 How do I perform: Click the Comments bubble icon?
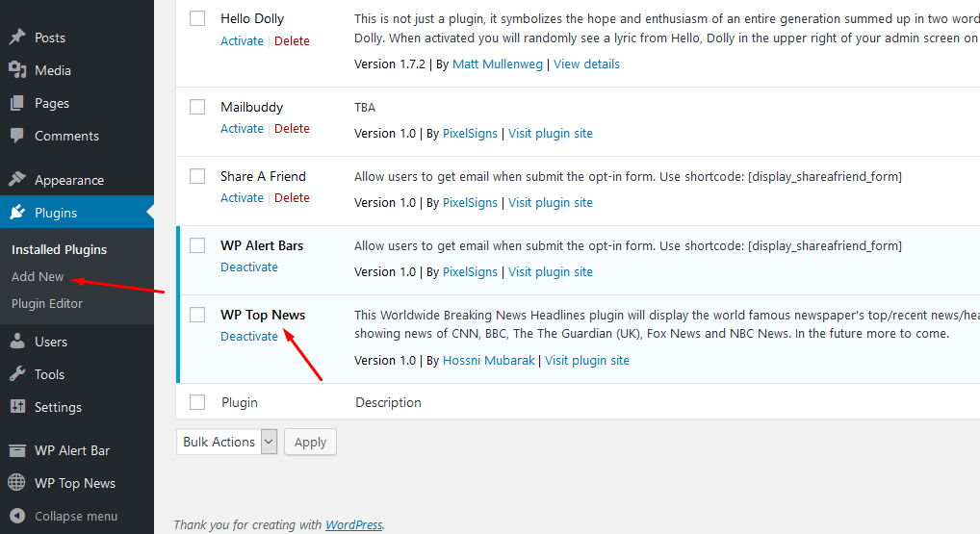17,136
